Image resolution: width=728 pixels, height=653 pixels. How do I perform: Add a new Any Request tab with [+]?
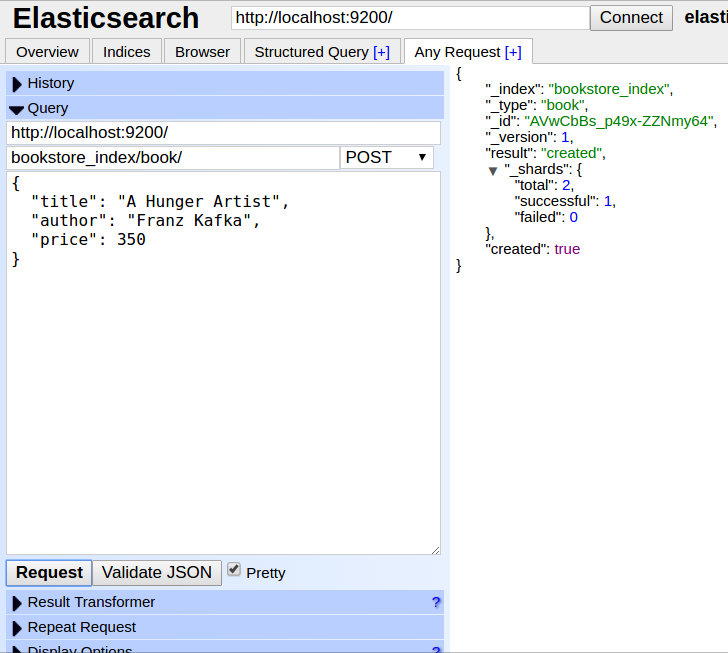click(513, 52)
